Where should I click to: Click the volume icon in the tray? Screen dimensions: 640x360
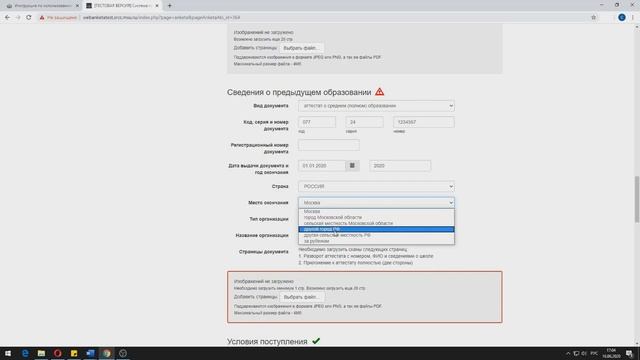click(x=584, y=353)
